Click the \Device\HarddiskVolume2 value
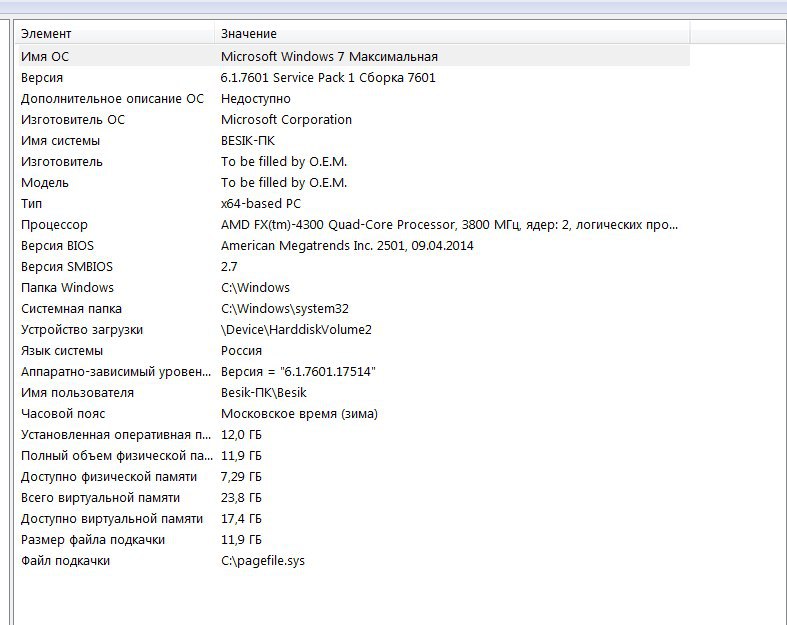This screenshot has height=625, width=787. click(296, 330)
